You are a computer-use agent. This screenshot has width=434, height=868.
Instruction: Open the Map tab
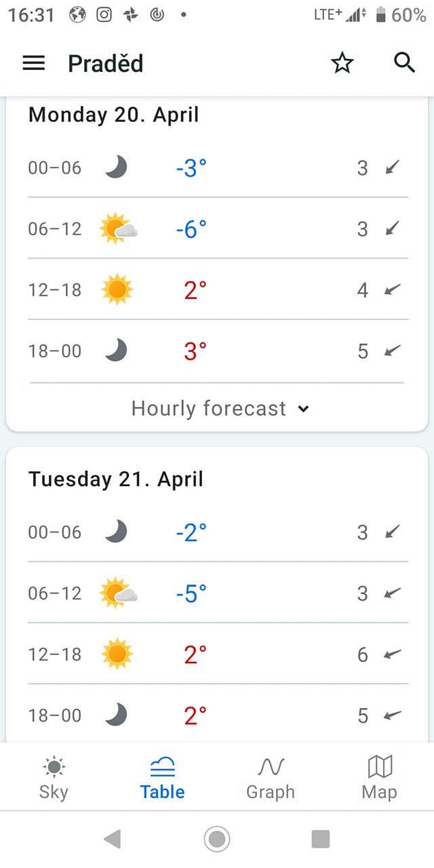click(x=379, y=778)
